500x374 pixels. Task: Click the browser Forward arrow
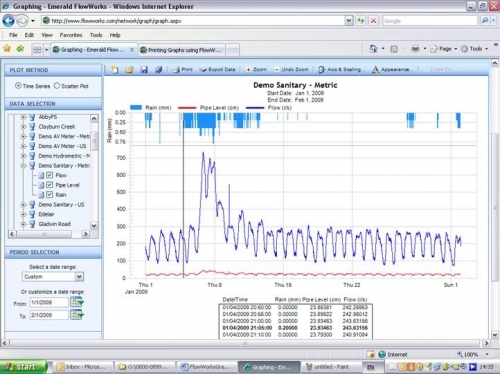pyautogui.click(x=22, y=21)
